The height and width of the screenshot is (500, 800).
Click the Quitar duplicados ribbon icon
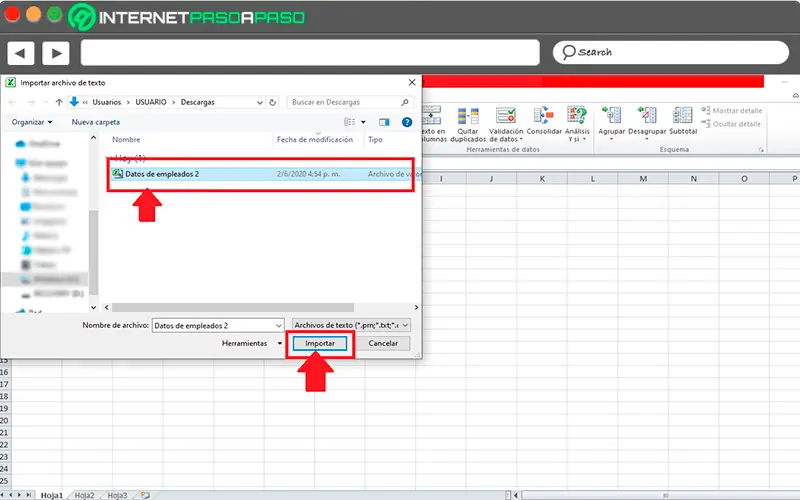click(x=468, y=116)
